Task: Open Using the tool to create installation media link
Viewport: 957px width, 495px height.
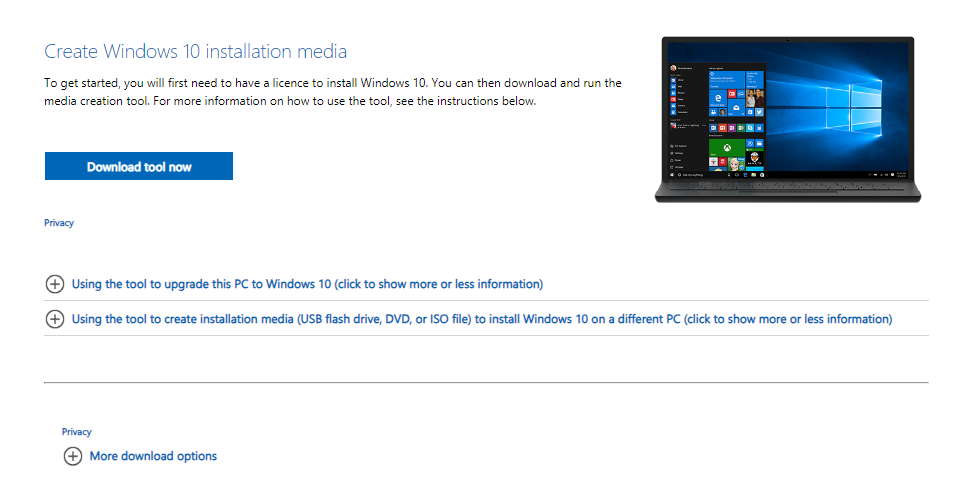Action: click(x=482, y=319)
